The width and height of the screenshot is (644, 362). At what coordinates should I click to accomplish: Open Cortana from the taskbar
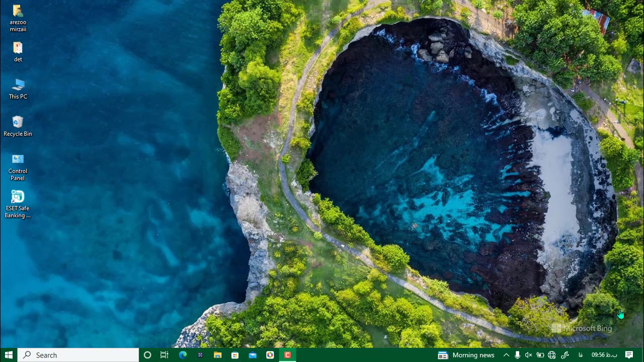click(147, 355)
